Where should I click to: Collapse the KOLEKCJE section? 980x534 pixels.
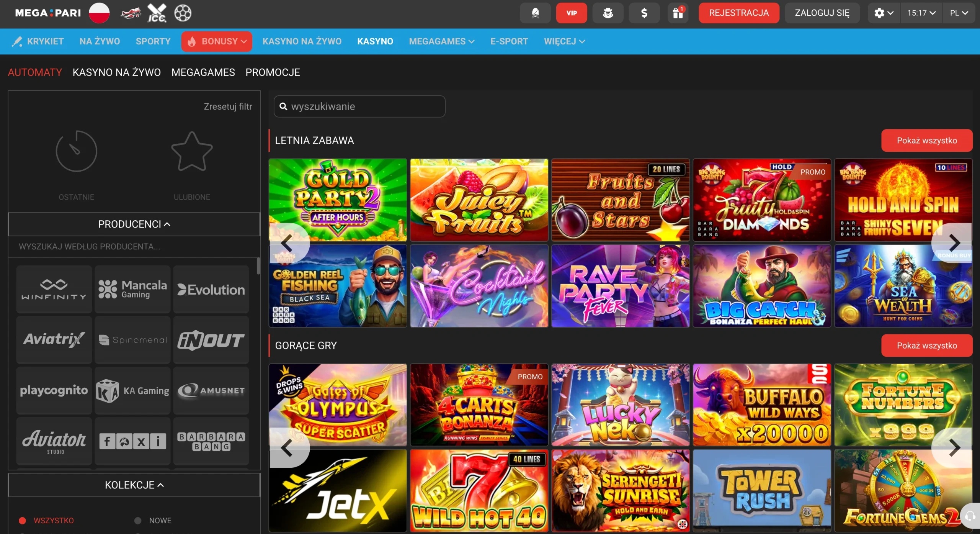[134, 485]
